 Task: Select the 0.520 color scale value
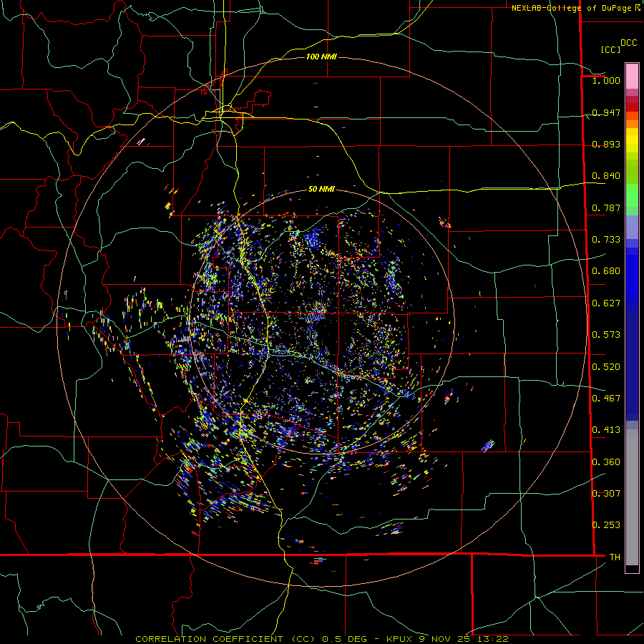[x=606, y=367]
